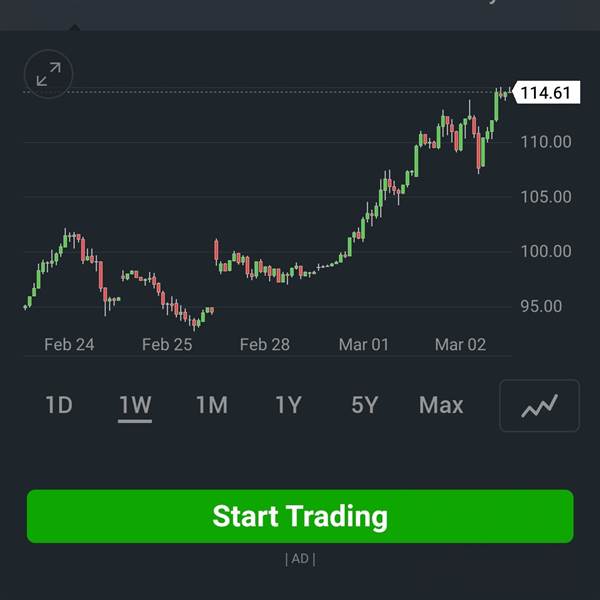Click the Mar 01 date label
The image size is (600, 600).
tap(364, 344)
